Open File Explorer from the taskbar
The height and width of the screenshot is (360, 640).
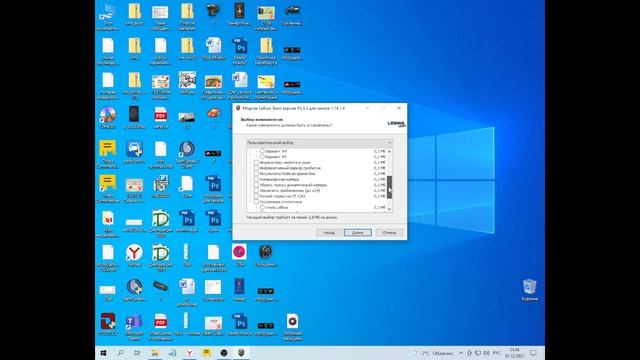(155, 353)
